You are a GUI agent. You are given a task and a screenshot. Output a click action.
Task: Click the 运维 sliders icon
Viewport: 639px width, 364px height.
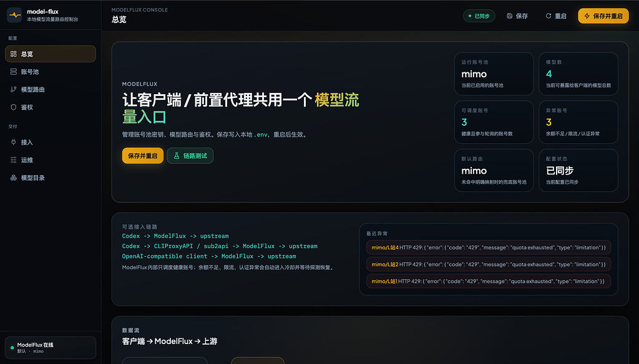[14, 160]
